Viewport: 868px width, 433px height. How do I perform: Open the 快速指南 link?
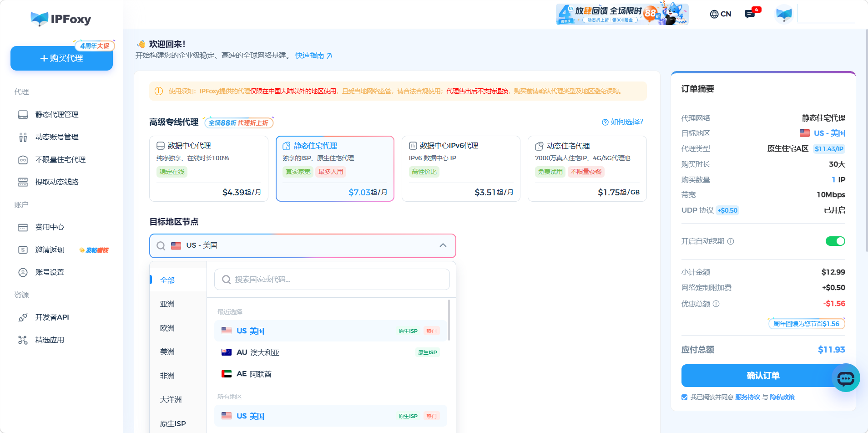coord(313,56)
